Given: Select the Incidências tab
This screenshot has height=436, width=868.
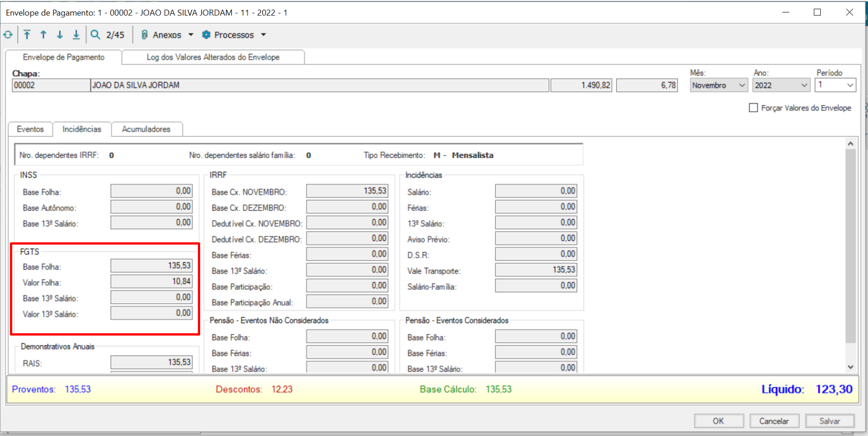Looking at the screenshot, I should point(82,130).
